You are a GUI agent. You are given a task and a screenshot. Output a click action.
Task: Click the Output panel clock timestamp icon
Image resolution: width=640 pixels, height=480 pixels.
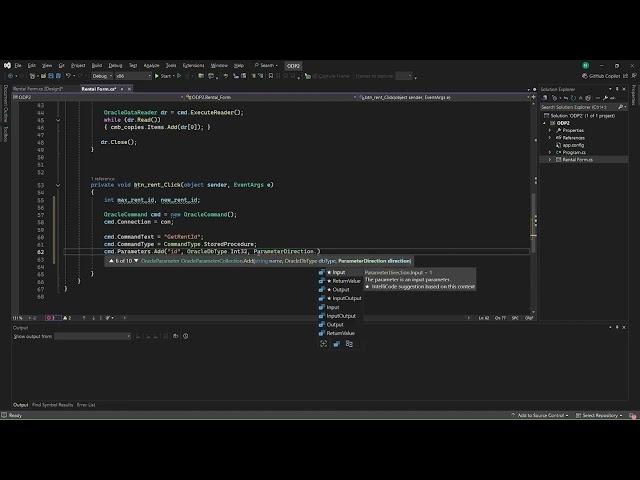[x=186, y=336]
